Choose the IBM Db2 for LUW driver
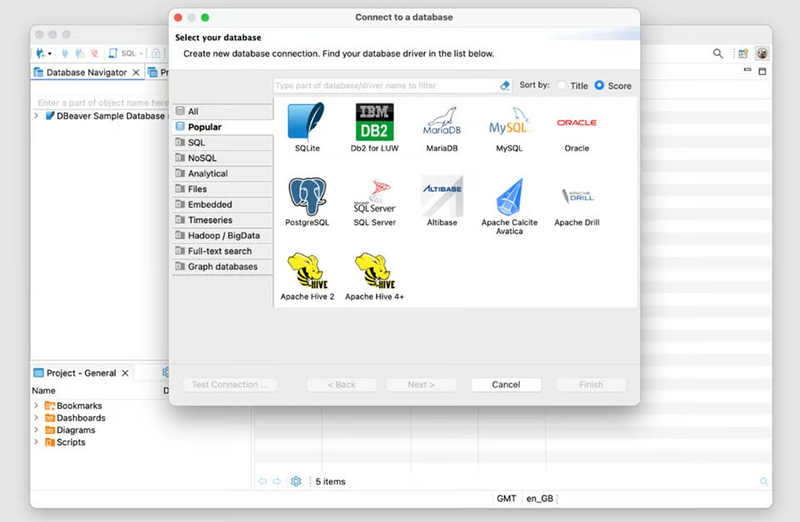Image resolution: width=800 pixels, height=522 pixels. tap(374, 122)
